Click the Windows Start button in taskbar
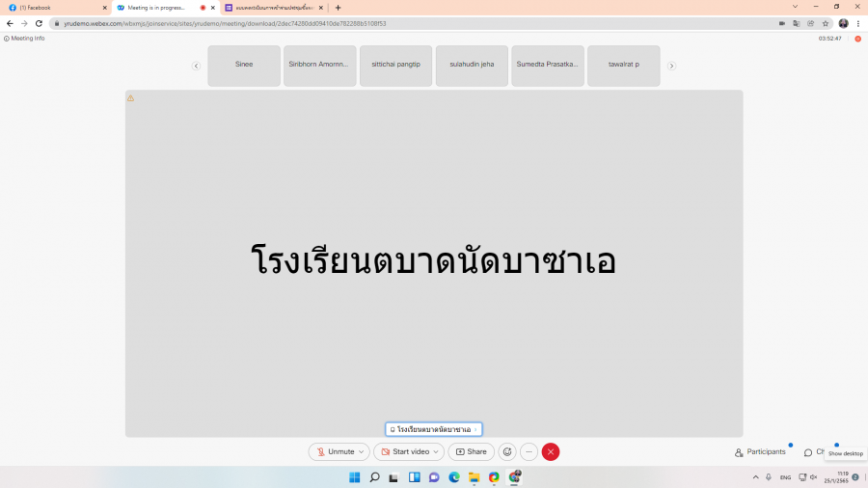The width and height of the screenshot is (868, 488). [x=354, y=477]
